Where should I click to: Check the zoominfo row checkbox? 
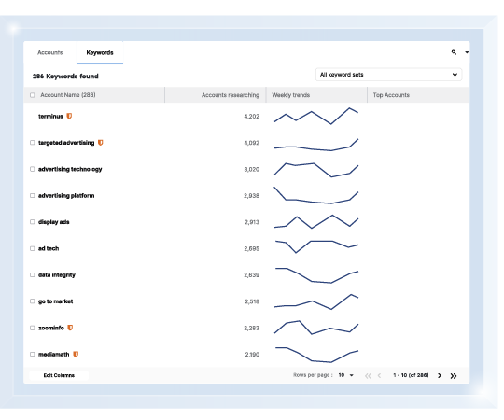tap(32, 328)
